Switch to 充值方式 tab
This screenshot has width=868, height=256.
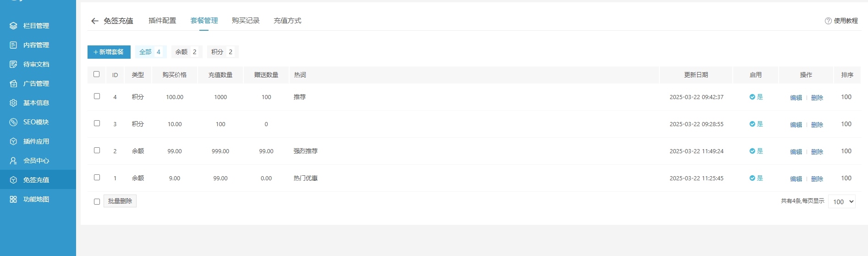click(x=287, y=21)
